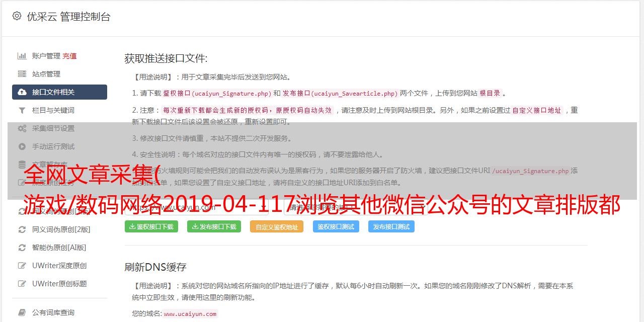This screenshot has width=644, height=322.
Task: Click the funnel icon for 栏目与关键词
Action: [x=22, y=110]
